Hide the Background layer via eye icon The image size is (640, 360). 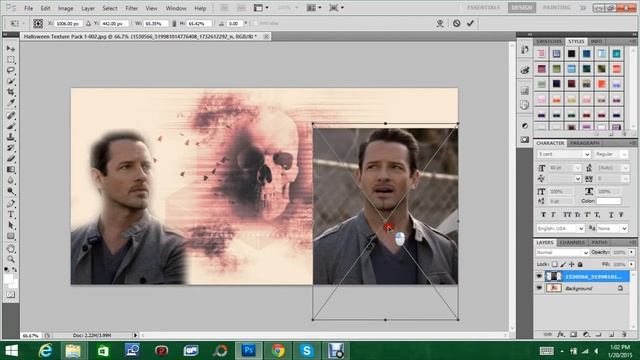point(539,288)
